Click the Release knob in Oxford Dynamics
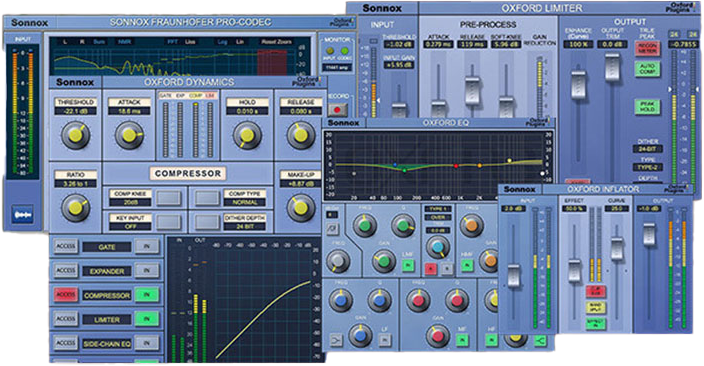Image resolution: width=704 pixels, height=366 pixels. pos(301,136)
